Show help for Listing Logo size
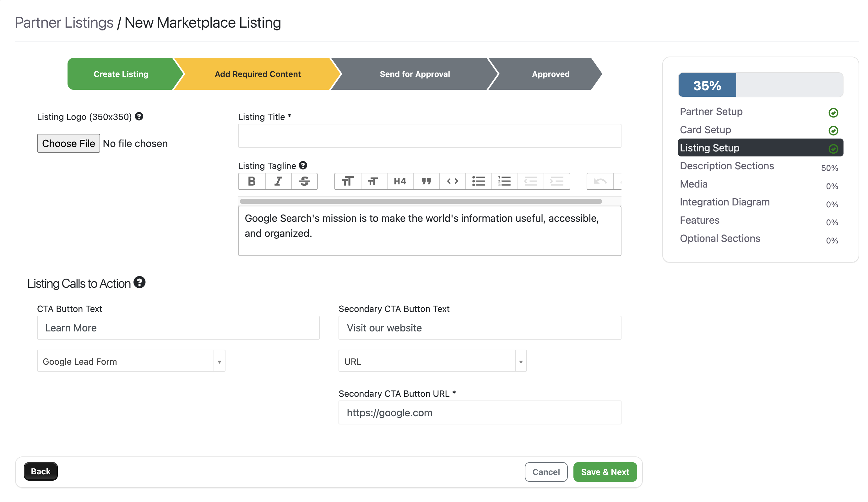The height and width of the screenshot is (502, 868). (x=139, y=117)
